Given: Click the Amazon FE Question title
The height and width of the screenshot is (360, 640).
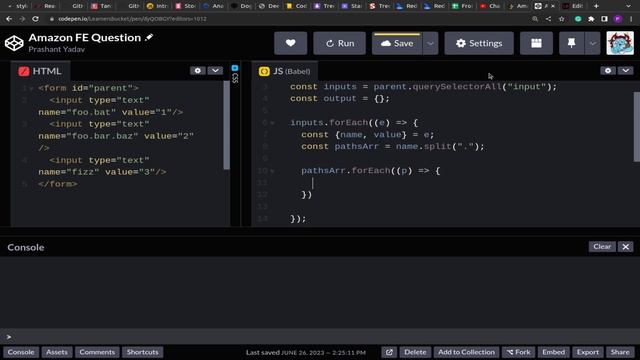Looking at the screenshot, I should coord(84,38).
